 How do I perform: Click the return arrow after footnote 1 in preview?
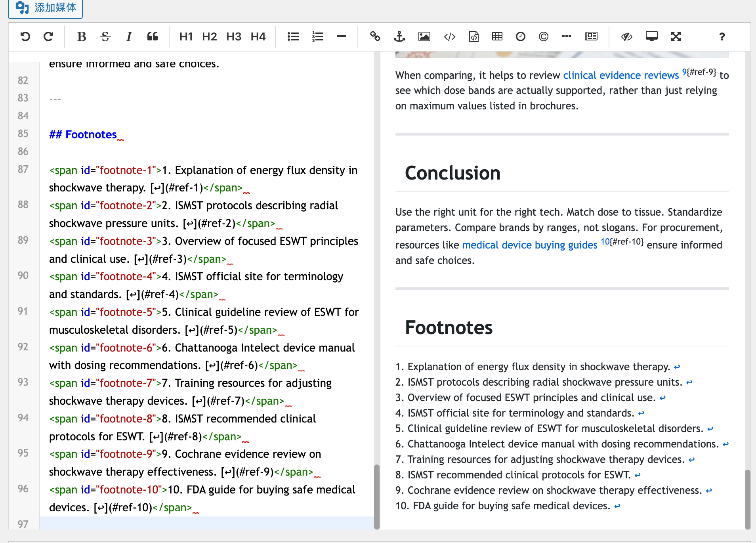pyautogui.click(x=677, y=367)
